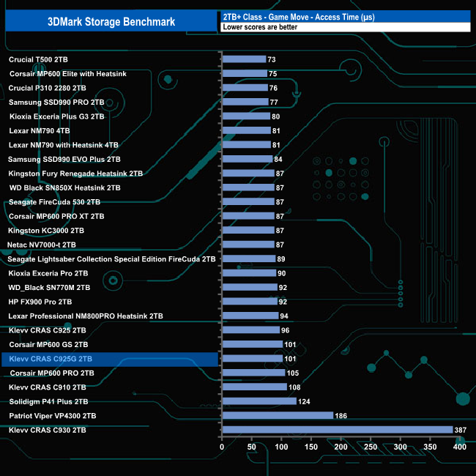Click the Kioxia Exceria Plus G3 bar
This screenshot has width=476, height=476.
tap(247, 116)
